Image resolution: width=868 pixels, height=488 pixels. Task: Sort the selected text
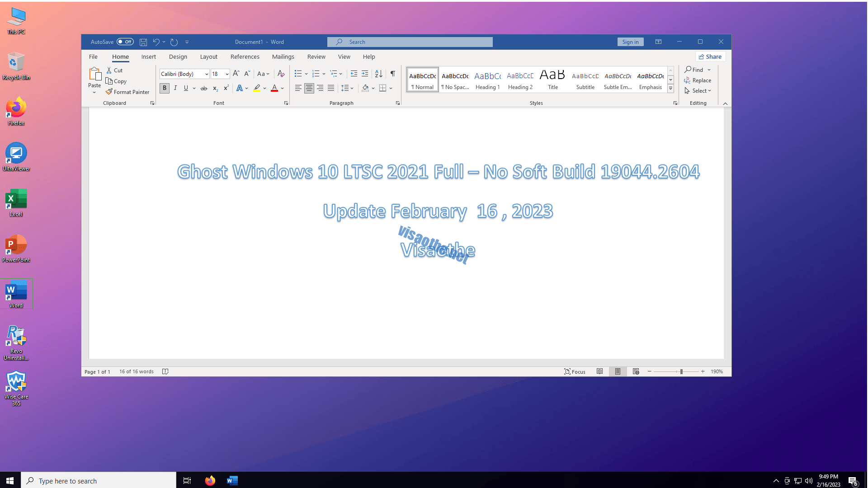[x=379, y=74]
